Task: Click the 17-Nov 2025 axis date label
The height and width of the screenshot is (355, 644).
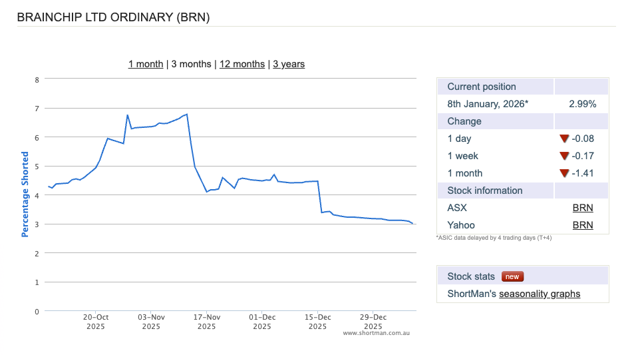Action: (x=206, y=322)
